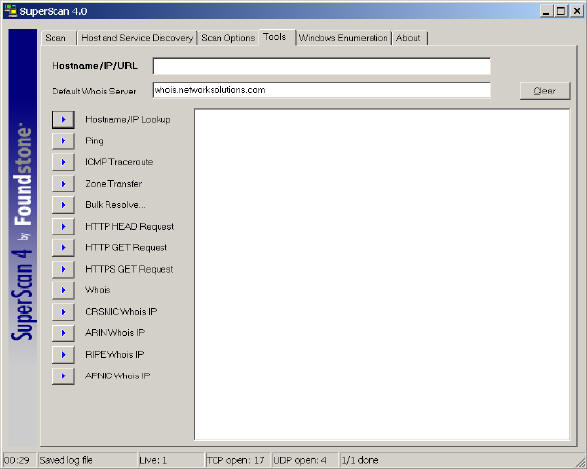Go to the Windows Enumeration tab
This screenshot has height=469, width=587.
[x=343, y=38]
